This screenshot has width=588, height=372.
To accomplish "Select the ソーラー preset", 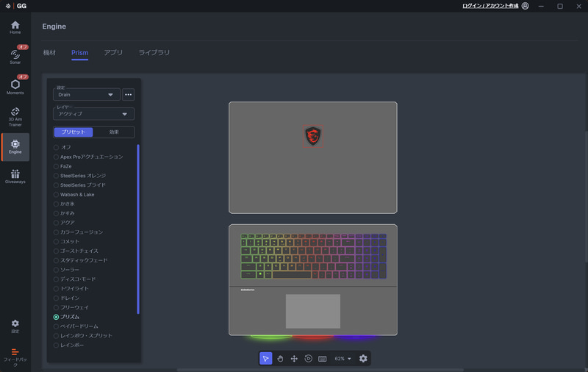I will [x=66, y=270].
